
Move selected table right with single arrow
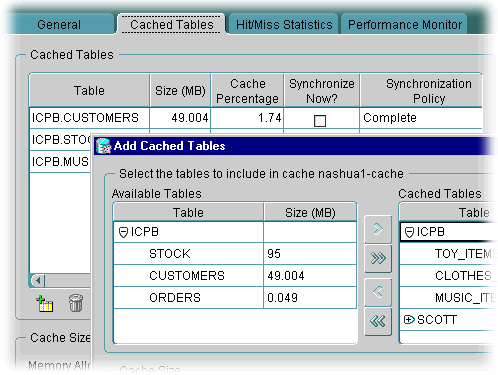378,229
